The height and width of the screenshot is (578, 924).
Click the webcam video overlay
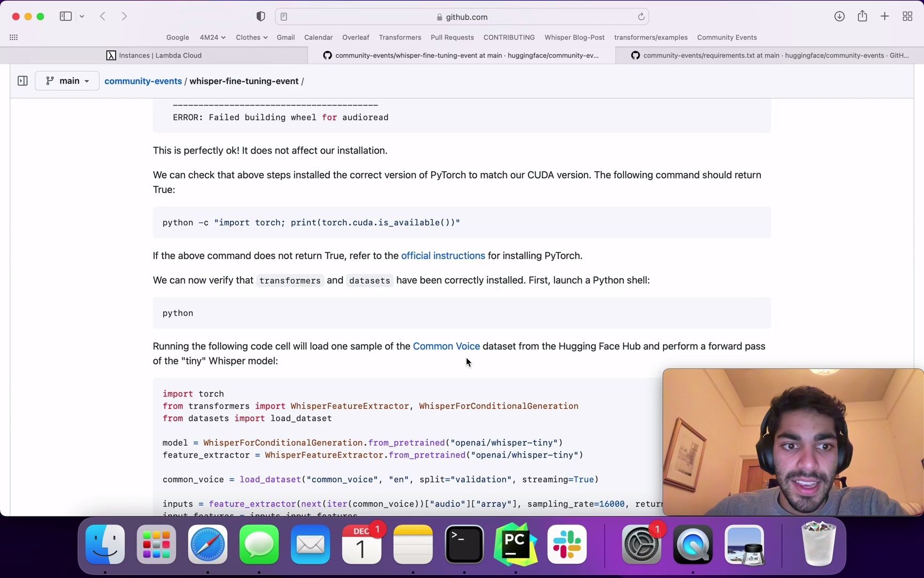pyautogui.click(x=793, y=442)
